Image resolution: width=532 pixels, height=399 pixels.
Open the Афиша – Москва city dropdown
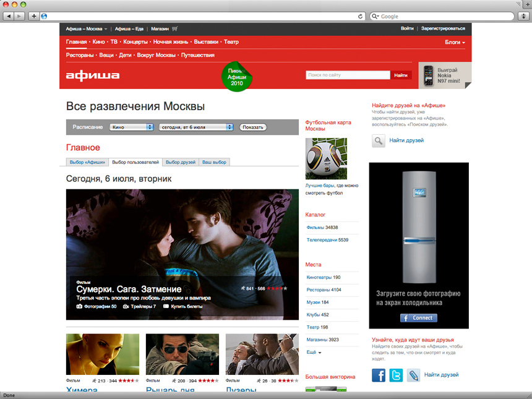pyautogui.click(x=87, y=29)
